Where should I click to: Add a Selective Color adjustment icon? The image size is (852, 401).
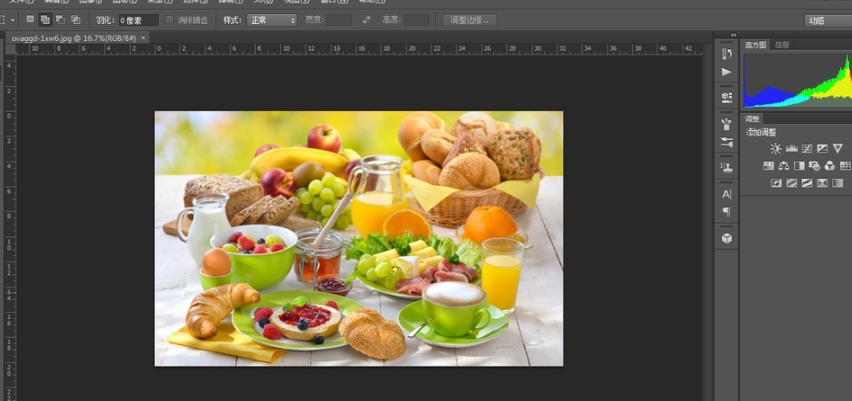[x=822, y=183]
